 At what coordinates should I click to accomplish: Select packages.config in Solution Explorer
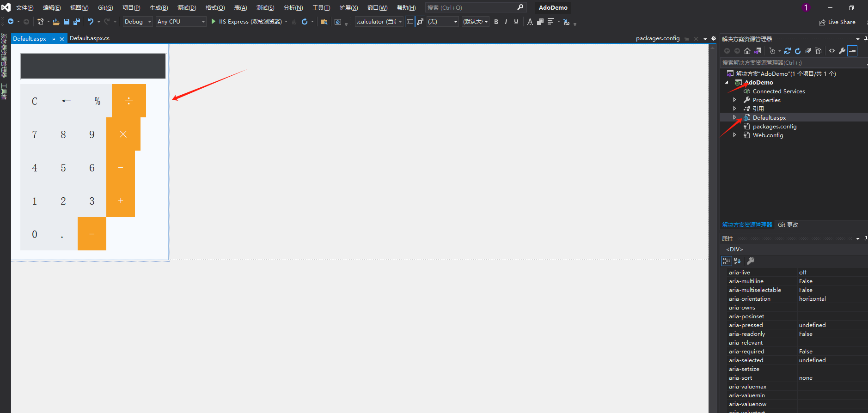(775, 126)
